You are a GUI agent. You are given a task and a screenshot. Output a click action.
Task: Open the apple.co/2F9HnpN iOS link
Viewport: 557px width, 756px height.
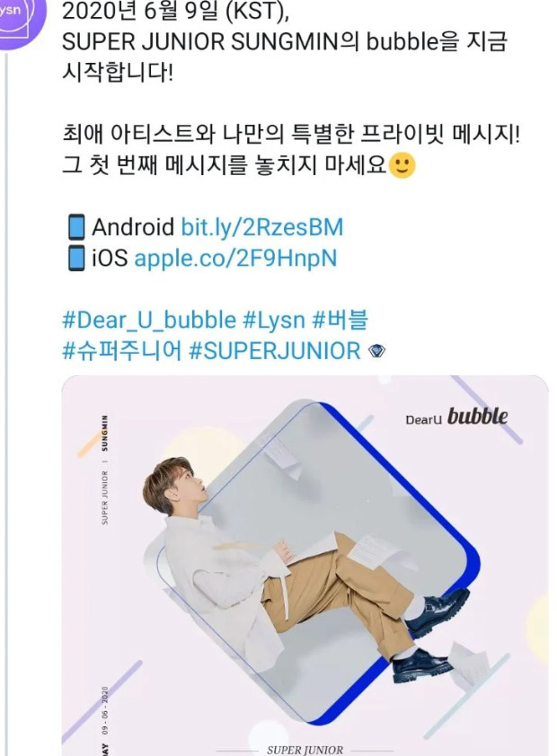click(235, 258)
